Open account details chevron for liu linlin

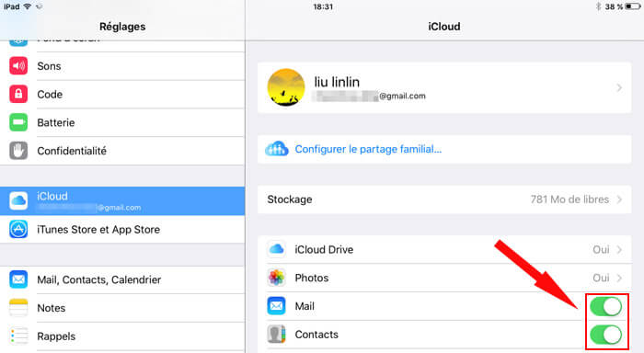point(619,88)
